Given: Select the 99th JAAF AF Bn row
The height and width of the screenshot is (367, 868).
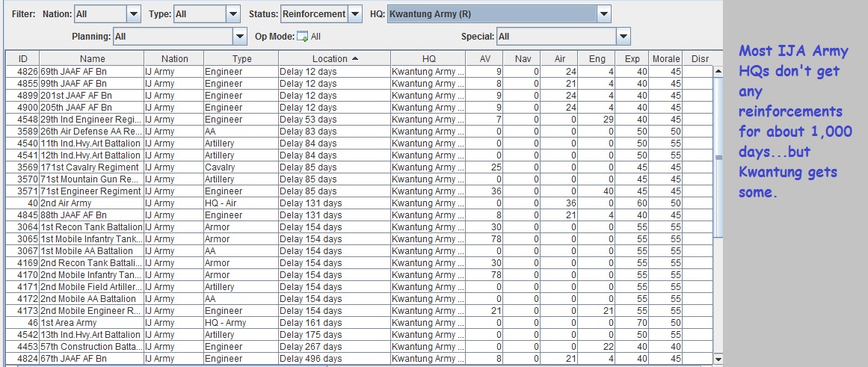Looking at the screenshot, I should coord(359,84).
